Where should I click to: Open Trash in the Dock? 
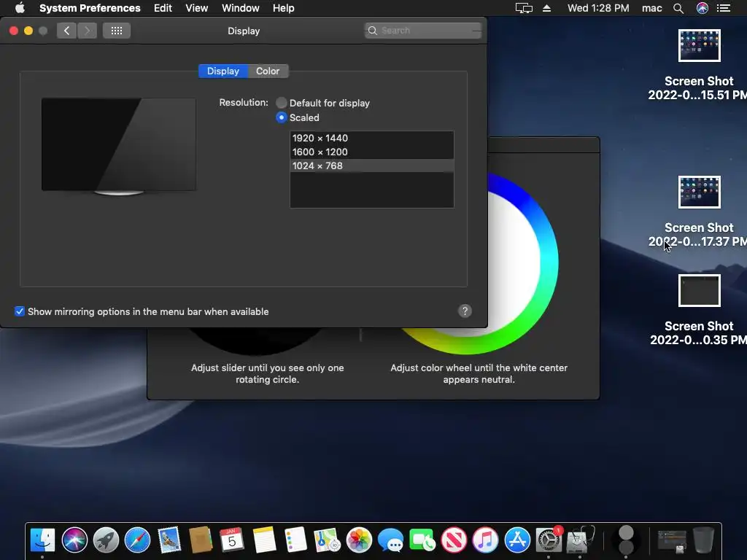(x=703, y=540)
